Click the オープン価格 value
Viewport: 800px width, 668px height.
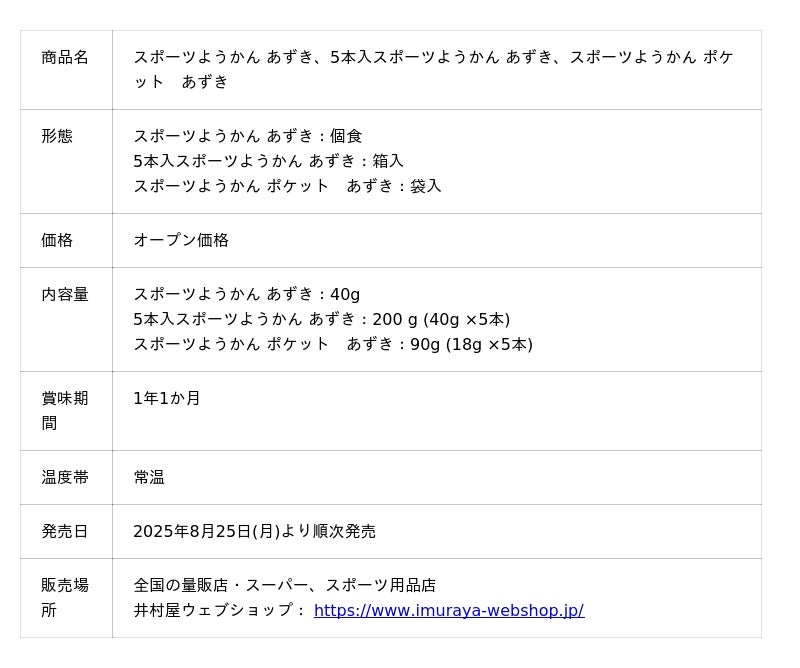(x=181, y=240)
